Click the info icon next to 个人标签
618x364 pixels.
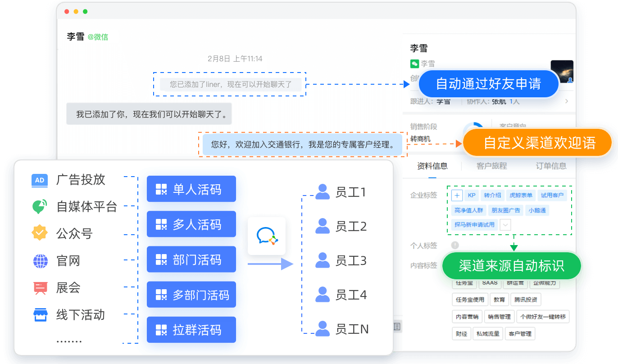tap(455, 245)
